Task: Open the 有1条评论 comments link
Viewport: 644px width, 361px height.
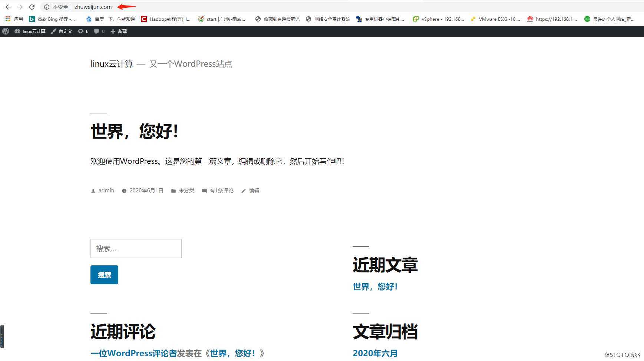Action: coord(222,191)
